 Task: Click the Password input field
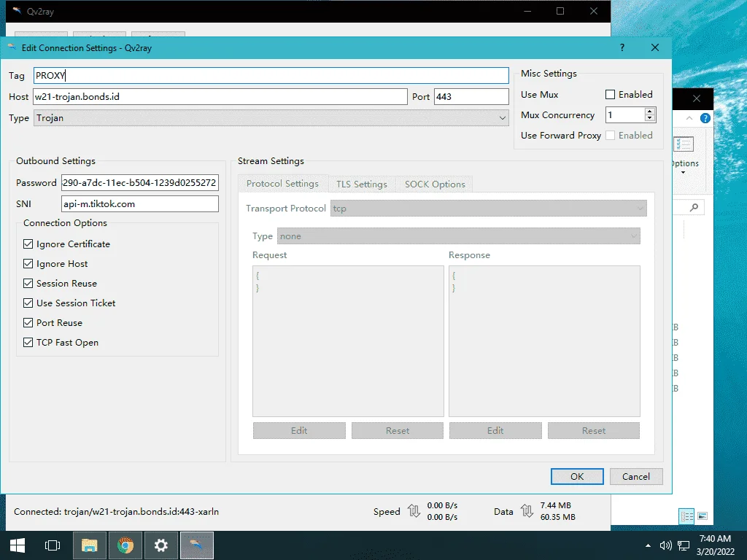[140, 183]
